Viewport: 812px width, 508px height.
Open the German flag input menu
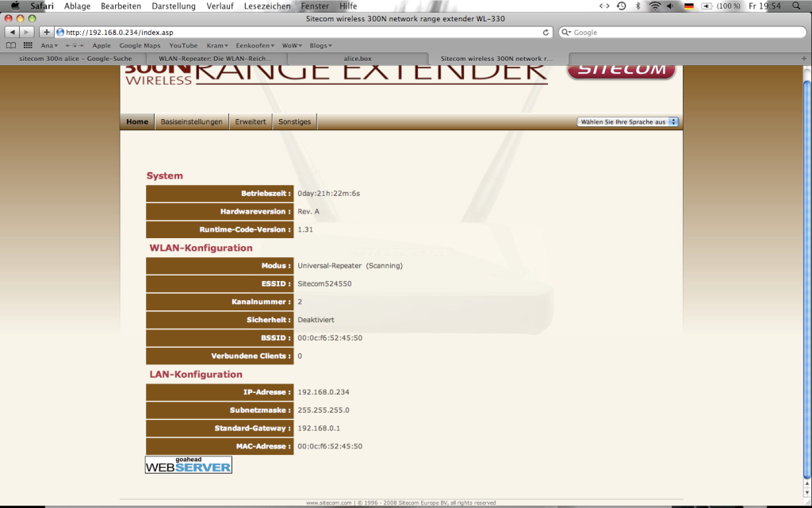click(689, 6)
